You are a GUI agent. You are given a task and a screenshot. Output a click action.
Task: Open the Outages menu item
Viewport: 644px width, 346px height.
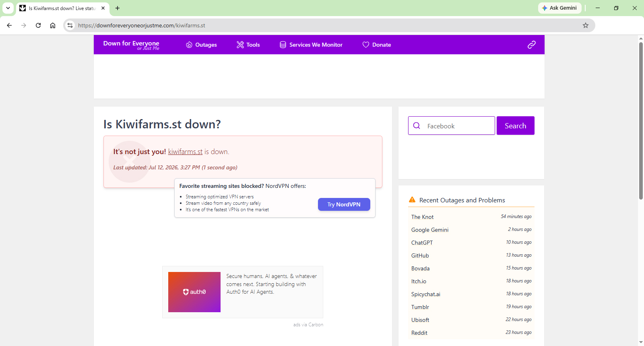201,45
